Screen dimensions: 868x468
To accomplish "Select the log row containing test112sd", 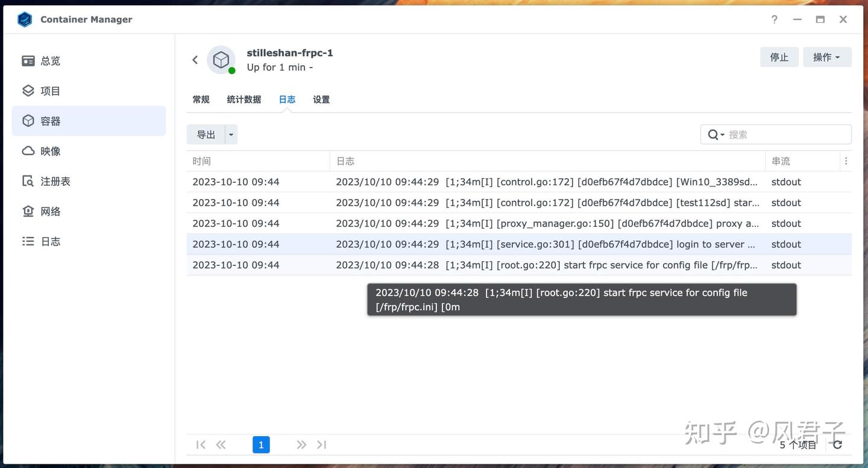I will [519, 203].
